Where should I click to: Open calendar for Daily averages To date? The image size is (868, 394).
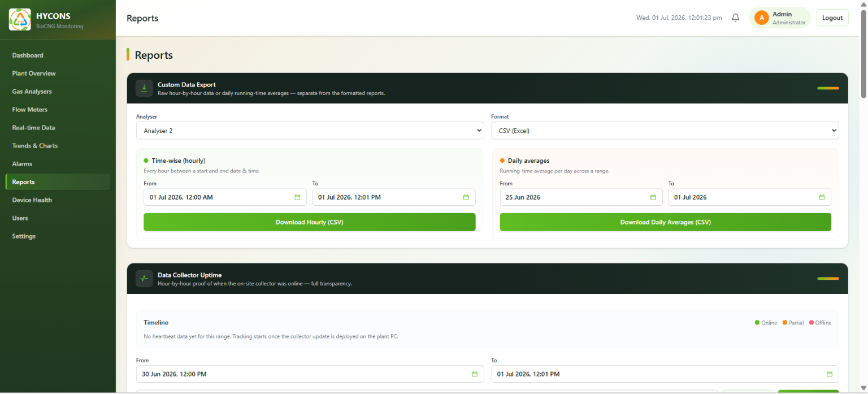point(822,197)
